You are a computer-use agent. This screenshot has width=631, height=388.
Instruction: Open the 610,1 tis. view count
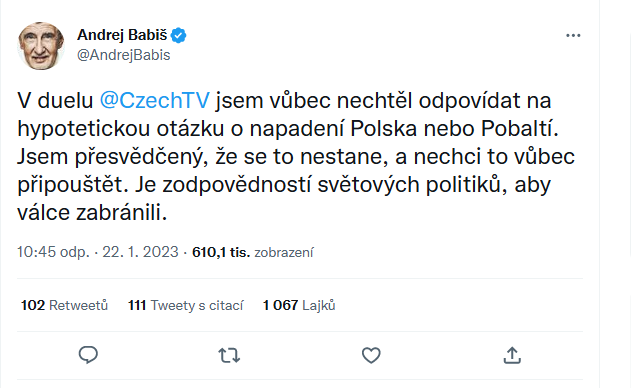click(x=221, y=252)
